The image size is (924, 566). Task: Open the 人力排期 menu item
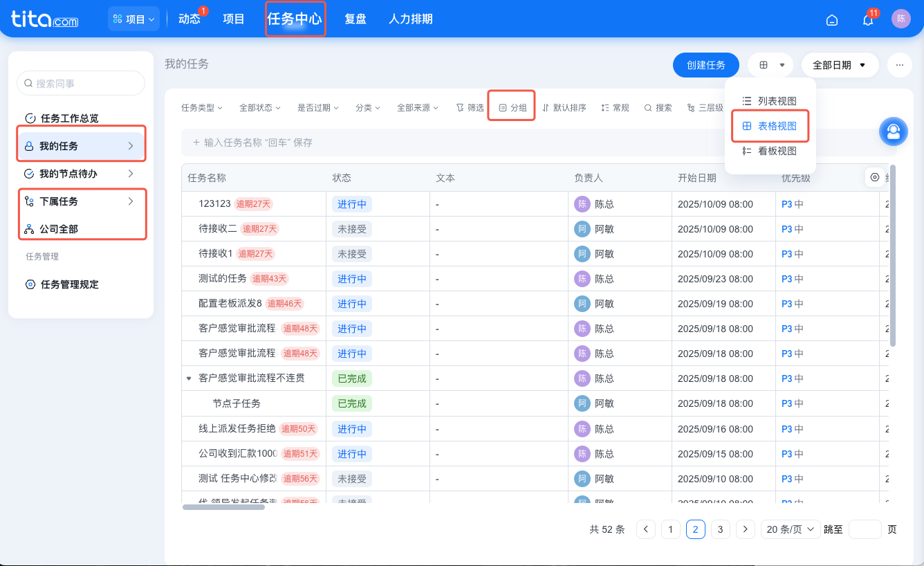tap(410, 19)
